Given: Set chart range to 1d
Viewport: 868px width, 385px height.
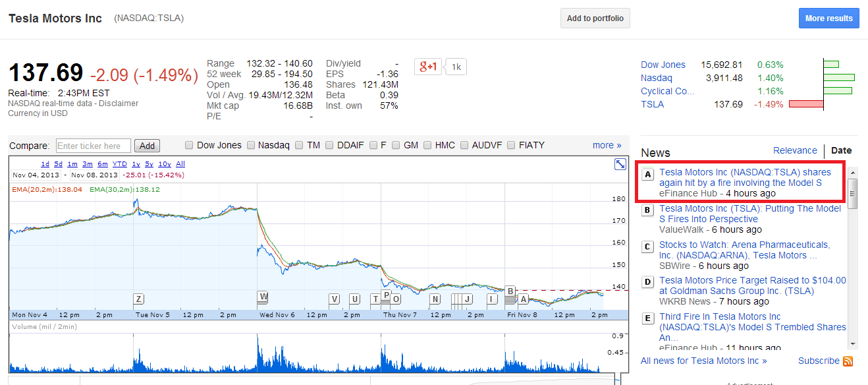Looking at the screenshot, I should (x=45, y=163).
